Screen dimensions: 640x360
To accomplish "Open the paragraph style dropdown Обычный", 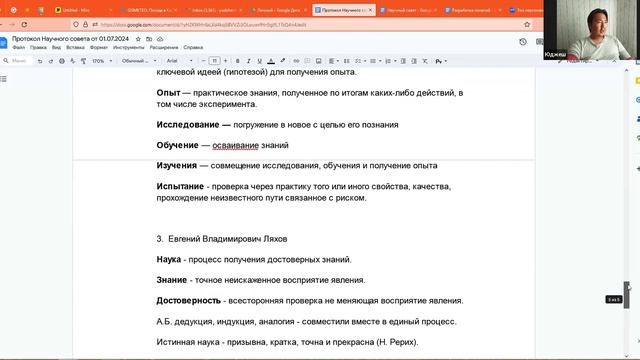I will [139, 61].
